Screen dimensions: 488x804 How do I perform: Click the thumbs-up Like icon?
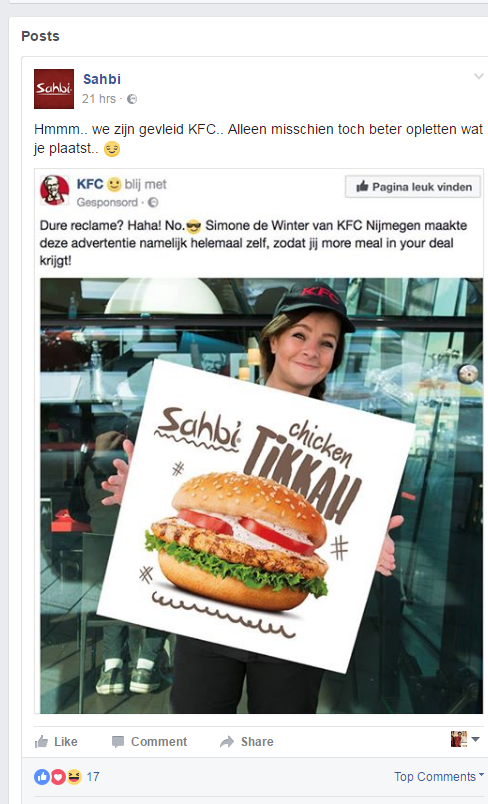(41, 741)
